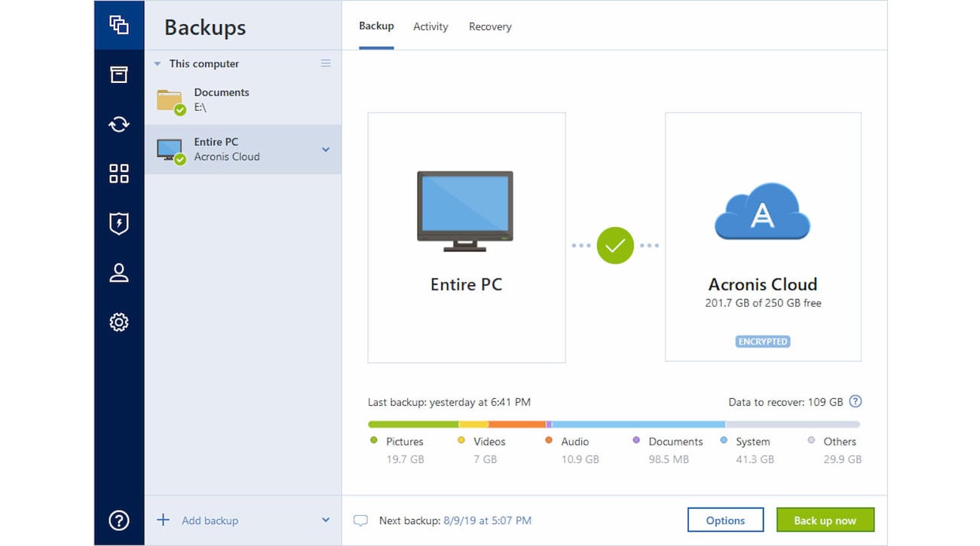Viewport: 980px width, 546px height.
Task: Switch to the Recovery tab
Action: [490, 26]
